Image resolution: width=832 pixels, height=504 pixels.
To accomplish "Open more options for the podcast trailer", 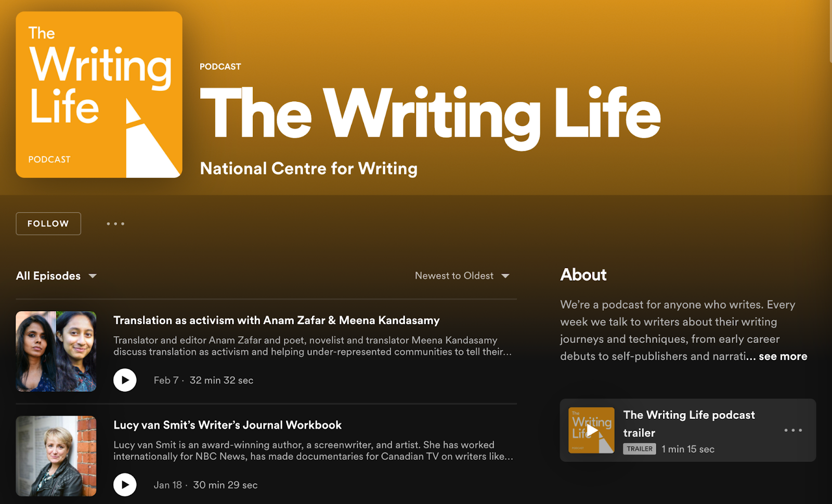I will pos(793,430).
